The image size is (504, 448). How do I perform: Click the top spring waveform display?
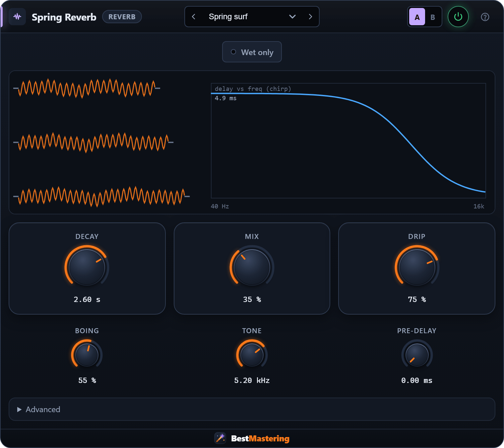[x=87, y=88]
